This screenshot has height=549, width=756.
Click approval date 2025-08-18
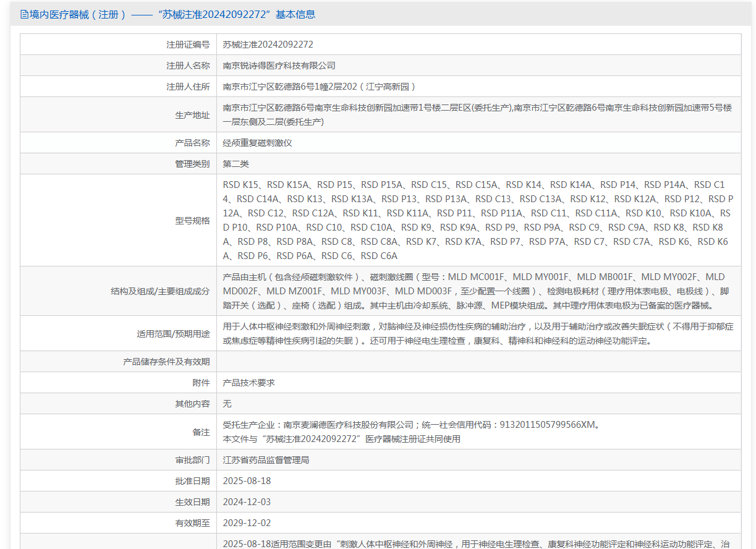coord(247,481)
